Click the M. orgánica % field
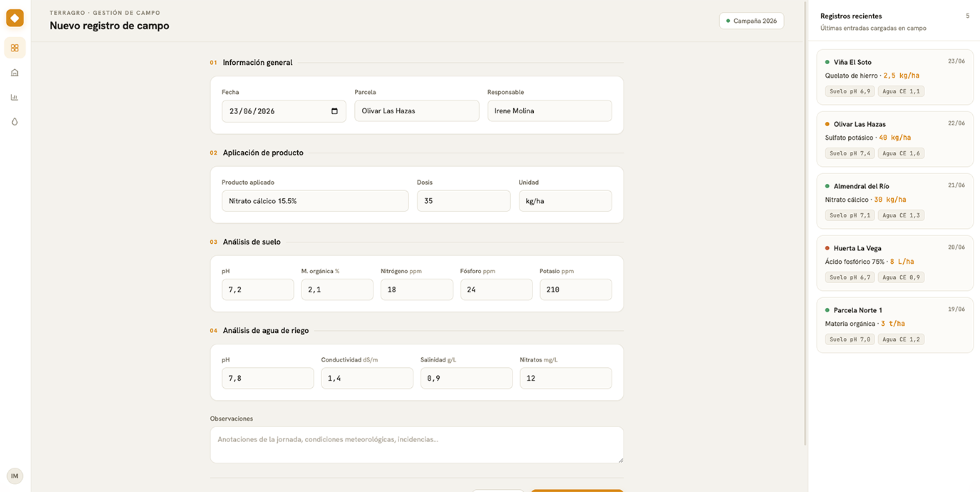The height and width of the screenshot is (492, 980). pyautogui.click(x=337, y=289)
